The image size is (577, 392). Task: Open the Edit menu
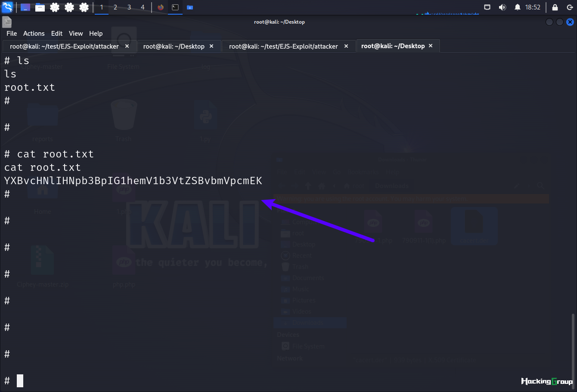point(57,34)
